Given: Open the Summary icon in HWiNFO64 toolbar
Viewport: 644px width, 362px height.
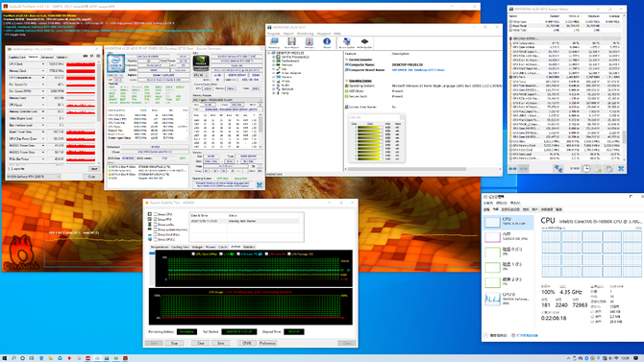Looking at the screenshot, I should 274,41.
